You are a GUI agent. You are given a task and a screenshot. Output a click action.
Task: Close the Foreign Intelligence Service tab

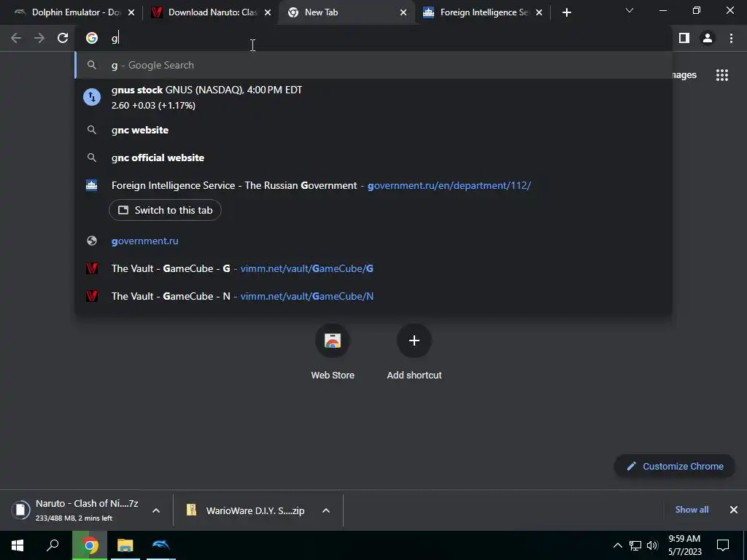pyautogui.click(x=539, y=12)
